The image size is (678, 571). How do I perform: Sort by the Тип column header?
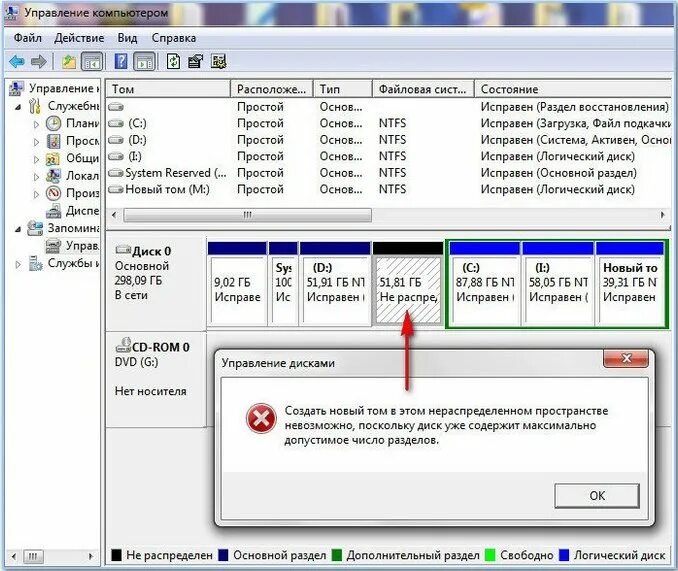coord(343,89)
